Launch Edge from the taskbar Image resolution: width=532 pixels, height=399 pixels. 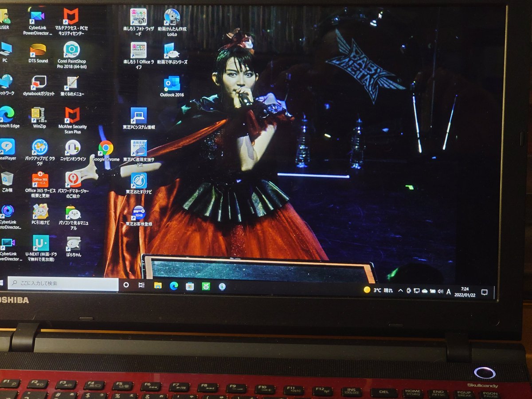[174, 286]
